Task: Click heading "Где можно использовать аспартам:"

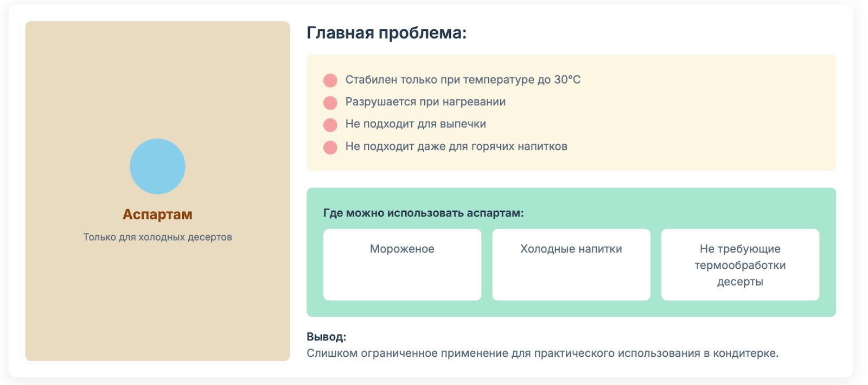Action: pos(423,213)
